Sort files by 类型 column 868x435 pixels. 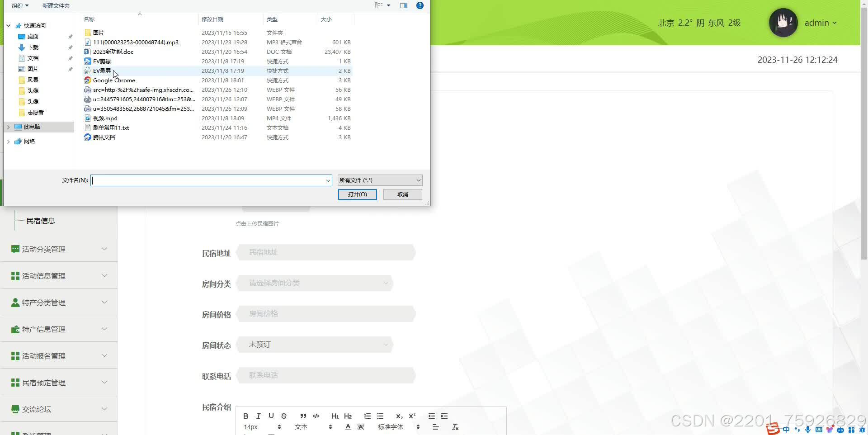pos(291,19)
